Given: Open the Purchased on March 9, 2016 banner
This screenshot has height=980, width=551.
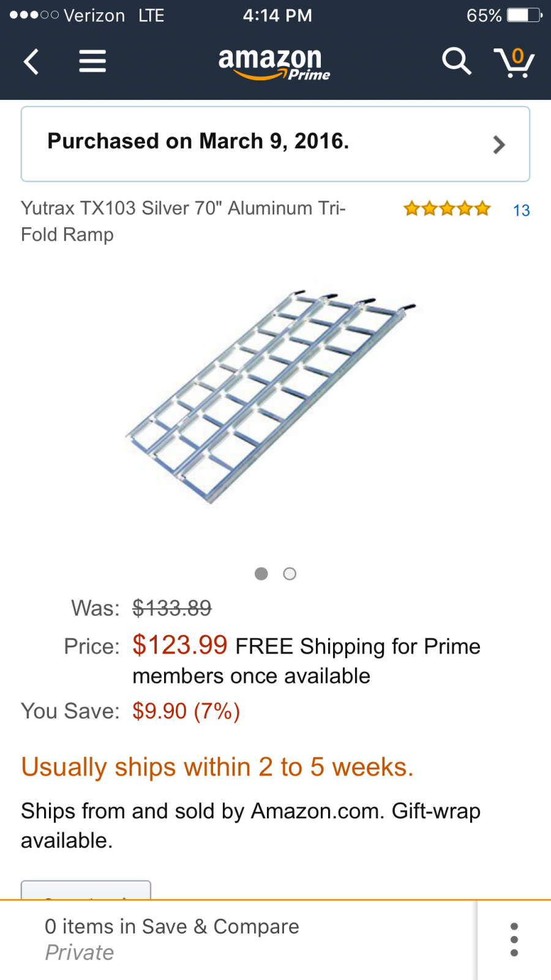Looking at the screenshot, I should [x=275, y=144].
